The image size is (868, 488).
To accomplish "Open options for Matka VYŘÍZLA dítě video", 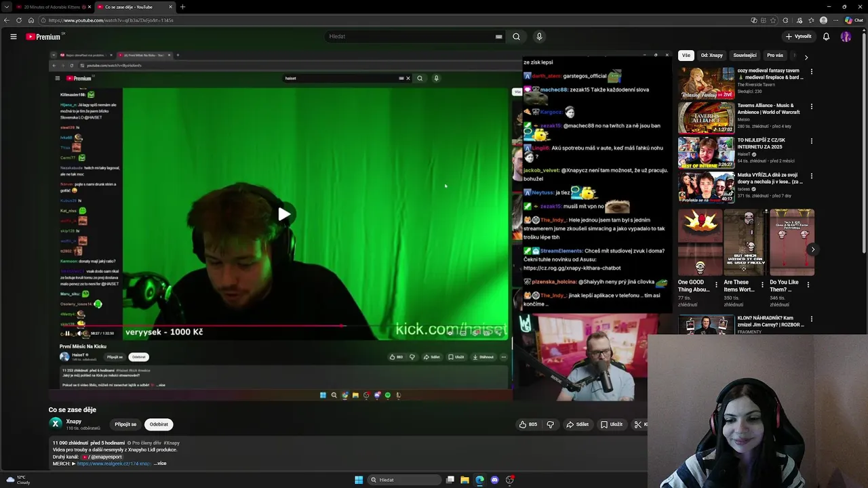I will 812,176.
